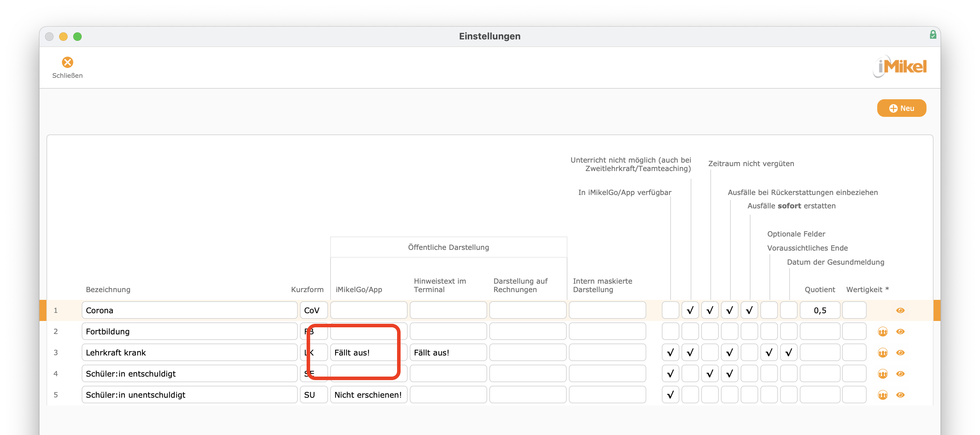Viewport: 980px width, 435px height.
Task: Click the eye icon for Lehrkraft krank
Action: point(900,353)
